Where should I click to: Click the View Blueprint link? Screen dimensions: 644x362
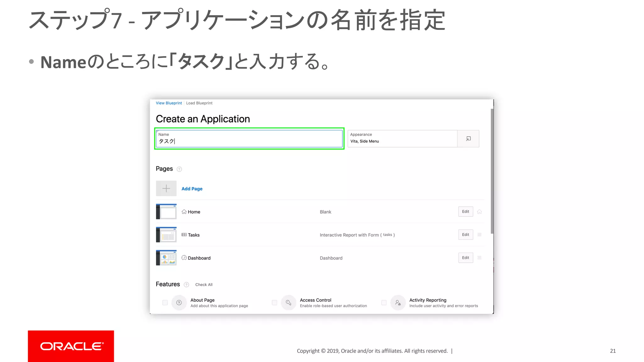169,103
